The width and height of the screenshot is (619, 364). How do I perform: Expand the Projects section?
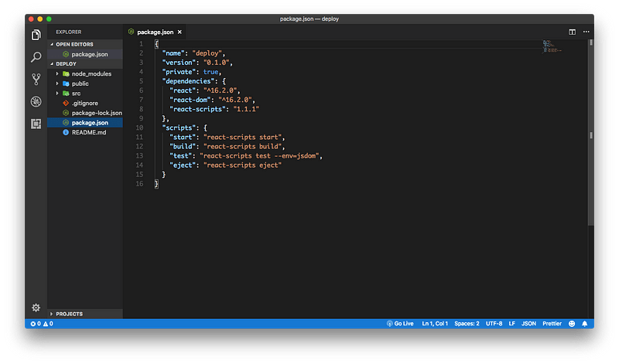coord(52,314)
